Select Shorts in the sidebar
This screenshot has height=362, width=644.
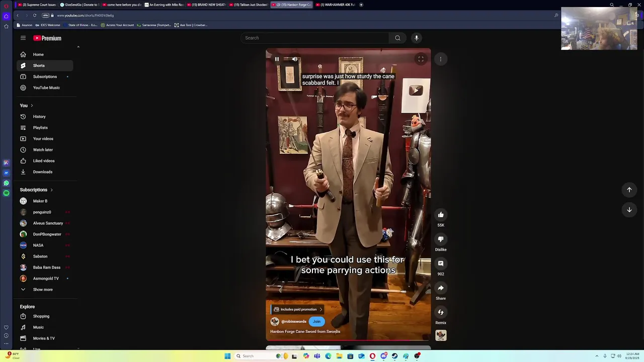(x=44, y=65)
